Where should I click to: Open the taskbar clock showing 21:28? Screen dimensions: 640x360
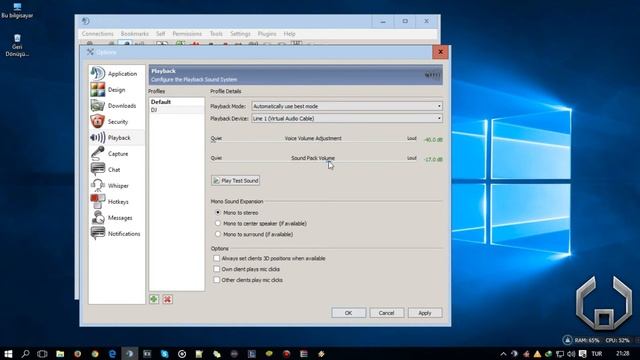[622, 353]
